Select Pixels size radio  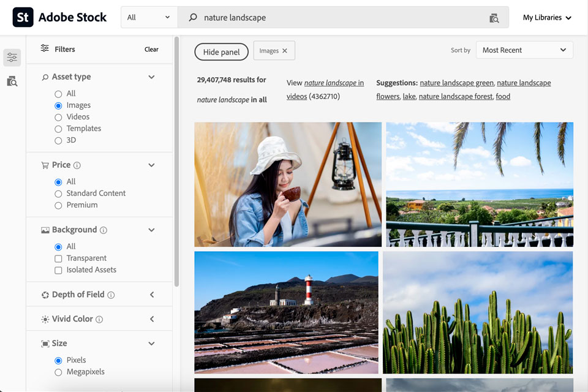click(x=58, y=361)
